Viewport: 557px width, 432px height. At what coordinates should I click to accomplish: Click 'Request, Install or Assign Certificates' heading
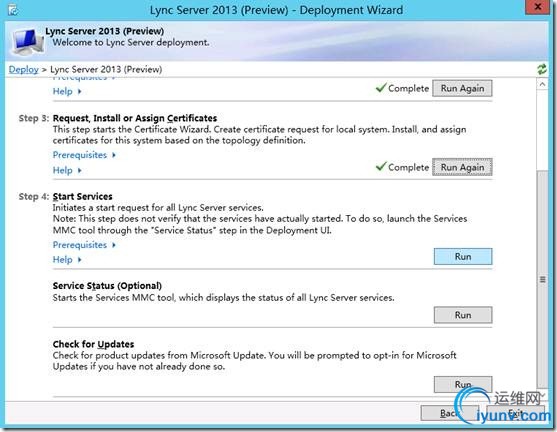pos(135,118)
